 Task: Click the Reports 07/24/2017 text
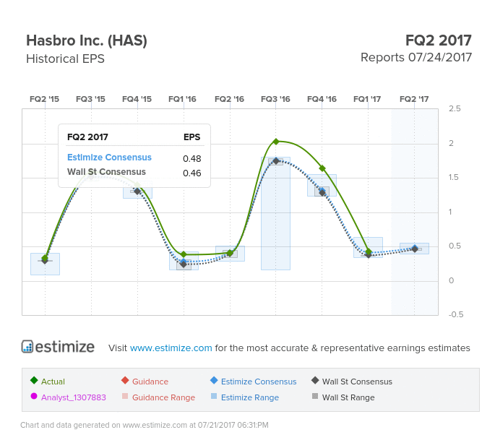coord(416,58)
